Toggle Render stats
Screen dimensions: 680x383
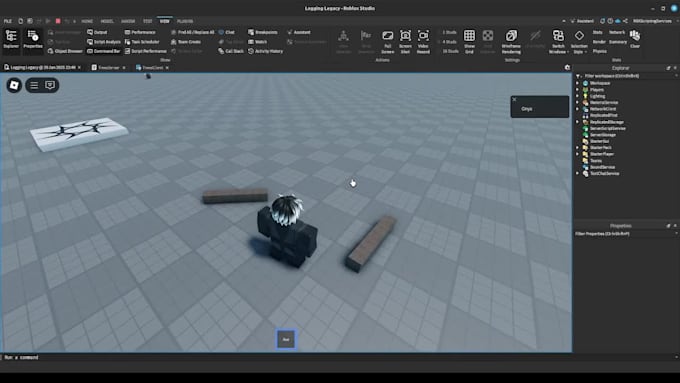[599, 42]
